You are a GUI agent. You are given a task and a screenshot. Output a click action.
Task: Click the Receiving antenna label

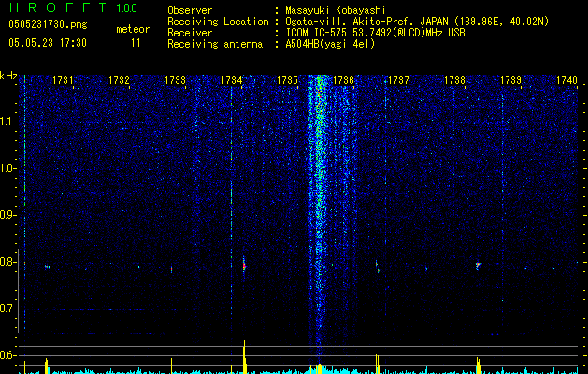tap(215, 44)
